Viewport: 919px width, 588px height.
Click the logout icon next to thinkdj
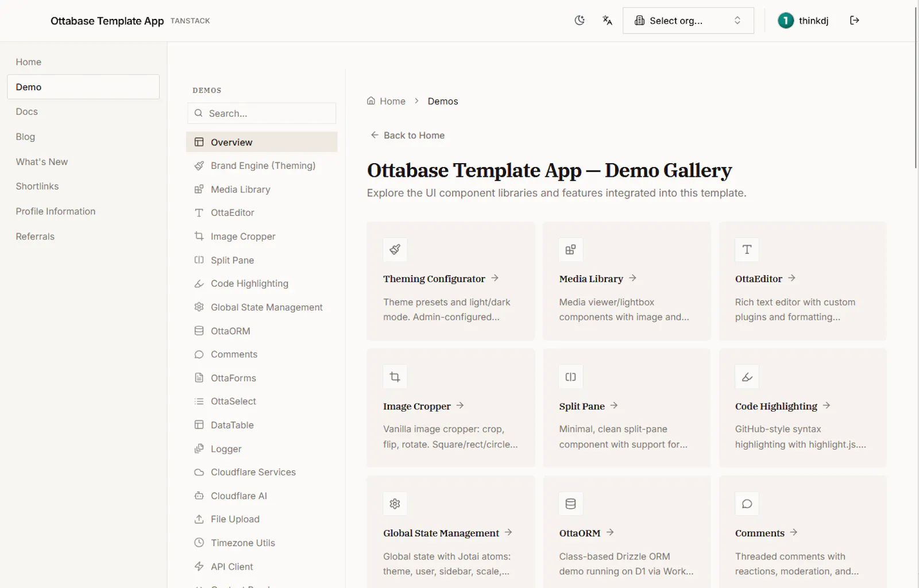click(855, 21)
